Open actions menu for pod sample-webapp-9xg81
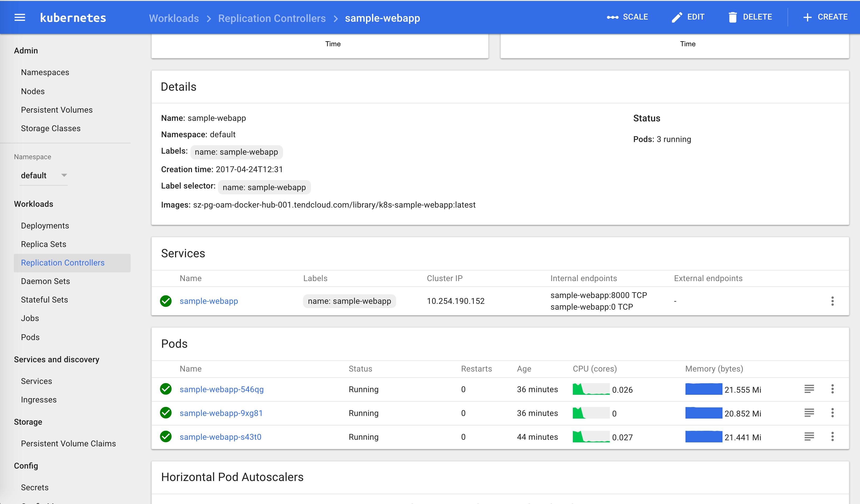Image resolution: width=860 pixels, height=504 pixels. [832, 413]
